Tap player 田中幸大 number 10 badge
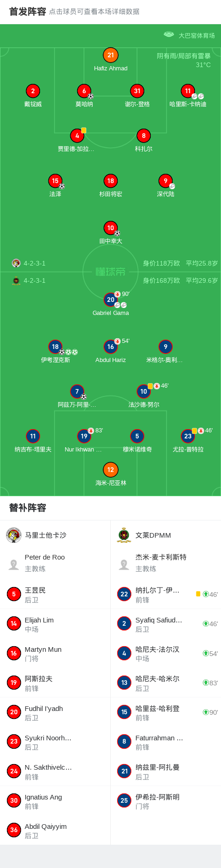 [110, 228]
